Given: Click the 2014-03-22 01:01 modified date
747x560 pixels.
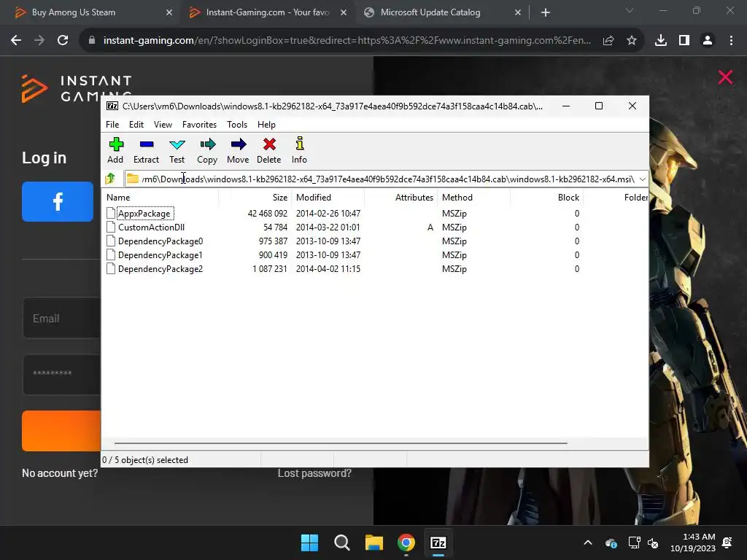Looking at the screenshot, I should [x=328, y=227].
